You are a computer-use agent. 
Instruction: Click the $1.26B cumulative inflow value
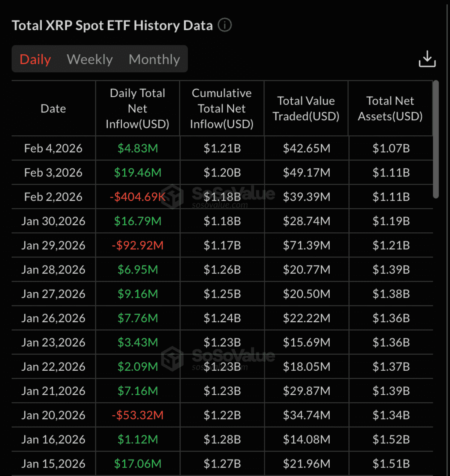(x=222, y=269)
